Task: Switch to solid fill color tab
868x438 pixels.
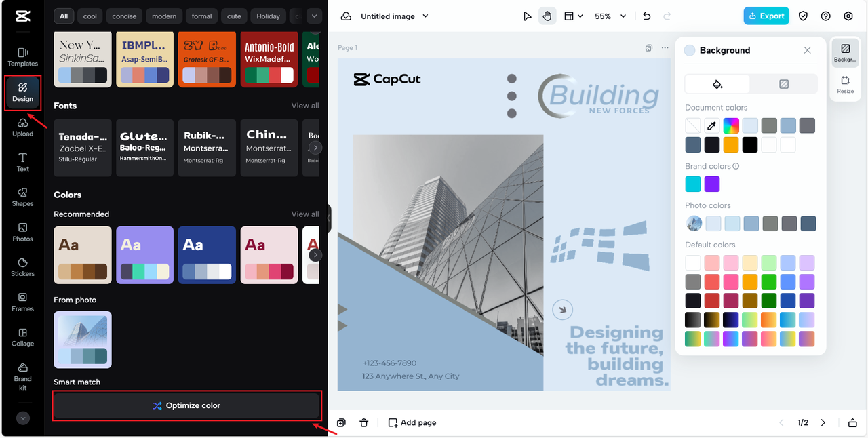Action: (717, 84)
